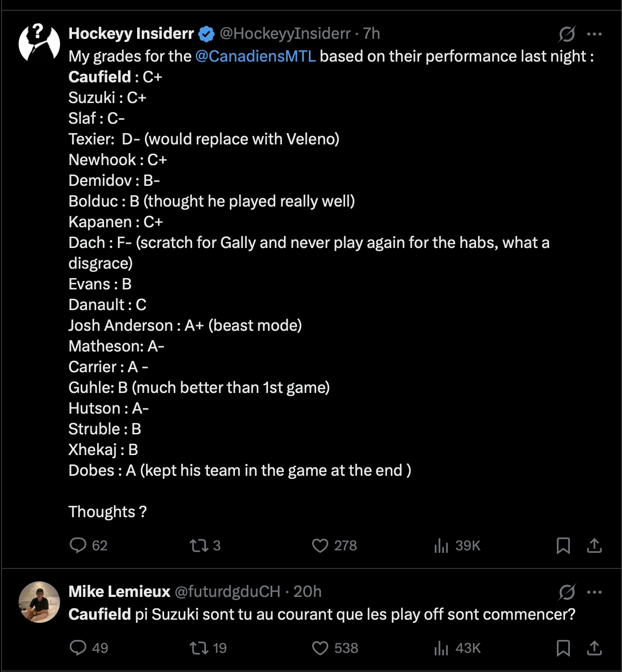Repost Mike Lemieux's tweet

pyautogui.click(x=199, y=648)
